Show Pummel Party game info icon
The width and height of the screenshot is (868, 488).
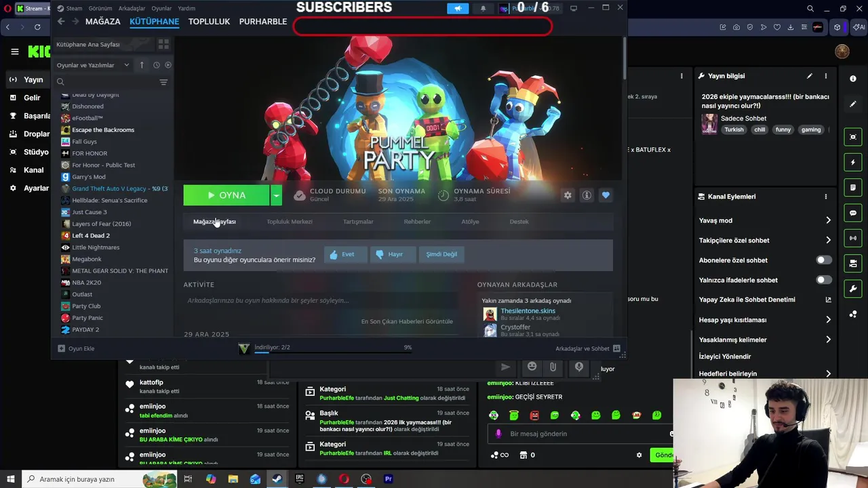pyautogui.click(x=587, y=195)
